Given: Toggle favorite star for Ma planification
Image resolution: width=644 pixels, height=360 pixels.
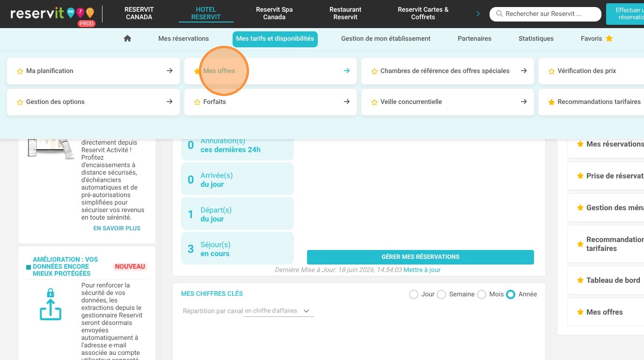Looking at the screenshot, I should tap(20, 71).
